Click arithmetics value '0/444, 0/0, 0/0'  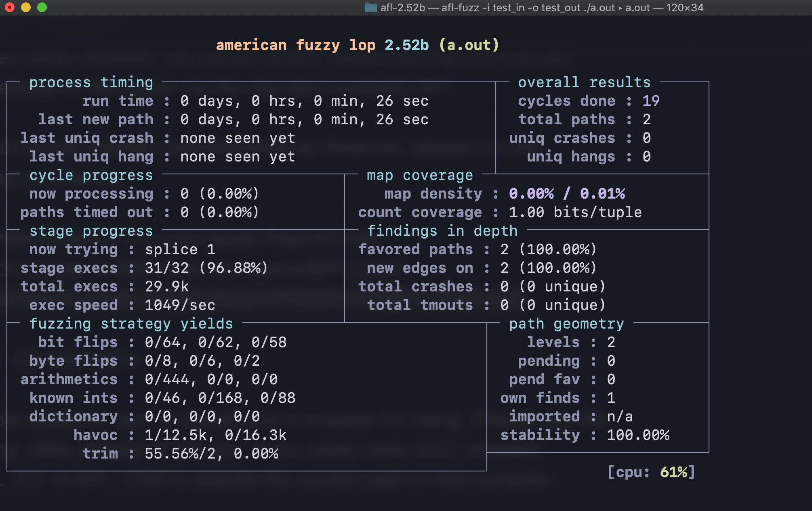point(211,379)
